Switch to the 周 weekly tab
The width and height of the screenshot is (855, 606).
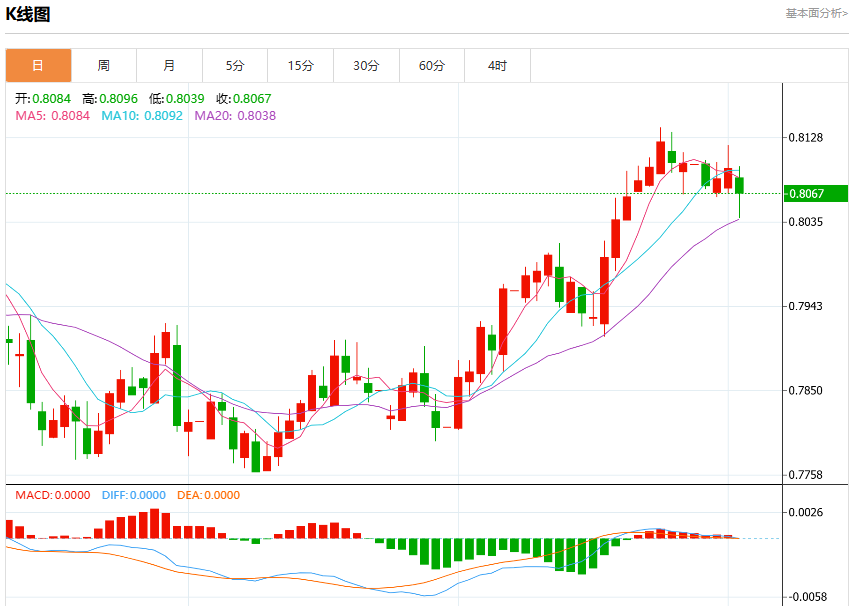click(104, 65)
